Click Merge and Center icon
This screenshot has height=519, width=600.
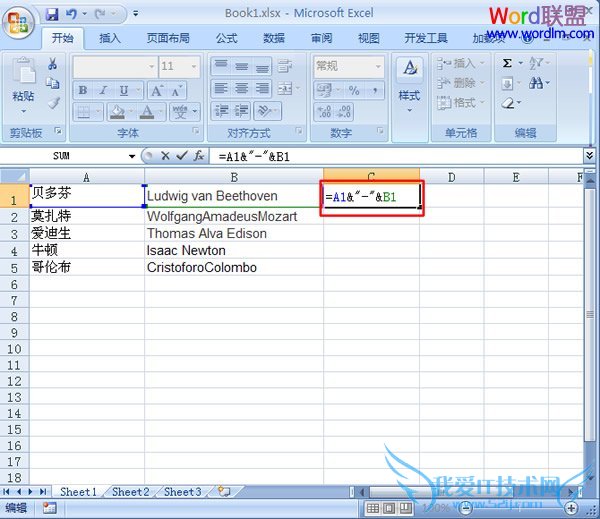click(285, 88)
